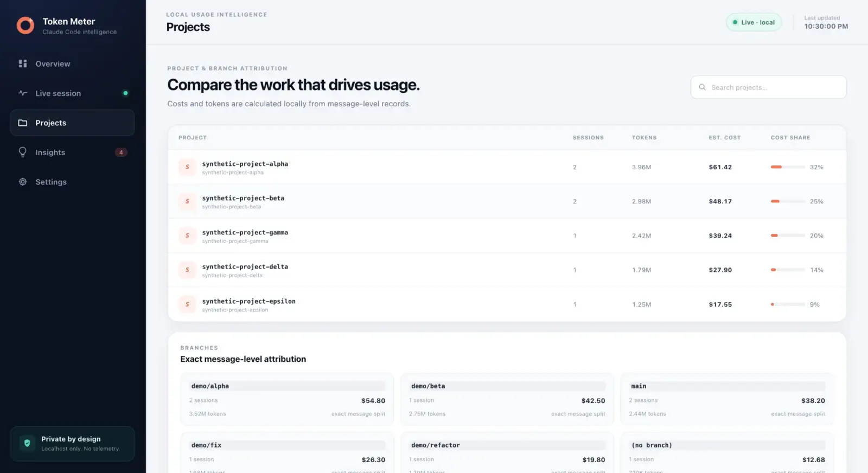Click the $27.90 cost value
This screenshot has width=868, height=473.
point(720,270)
